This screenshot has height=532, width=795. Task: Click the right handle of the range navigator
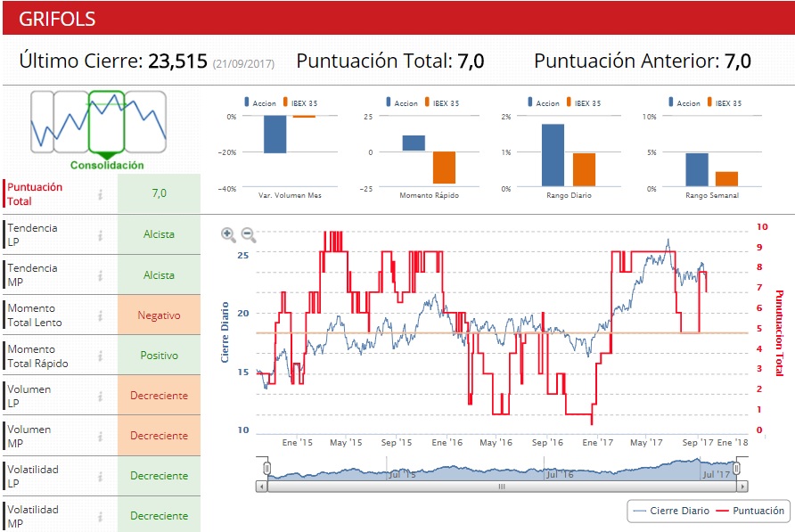coord(737,468)
